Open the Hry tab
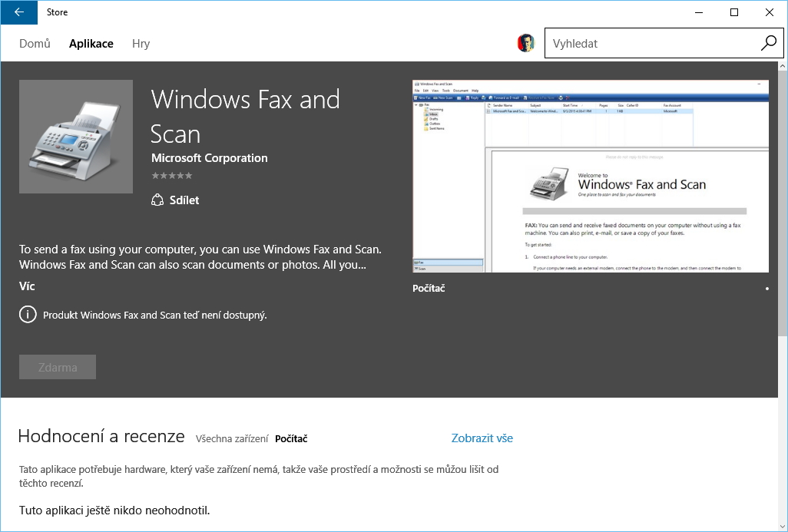788x532 pixels. (x=141, y=44)
